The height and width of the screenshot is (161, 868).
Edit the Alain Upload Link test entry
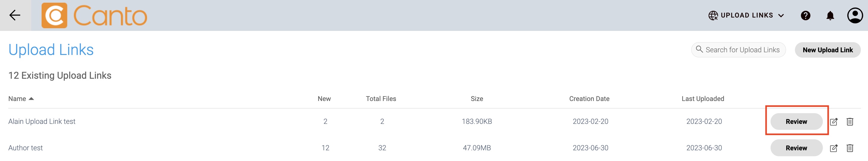[834, 121]
